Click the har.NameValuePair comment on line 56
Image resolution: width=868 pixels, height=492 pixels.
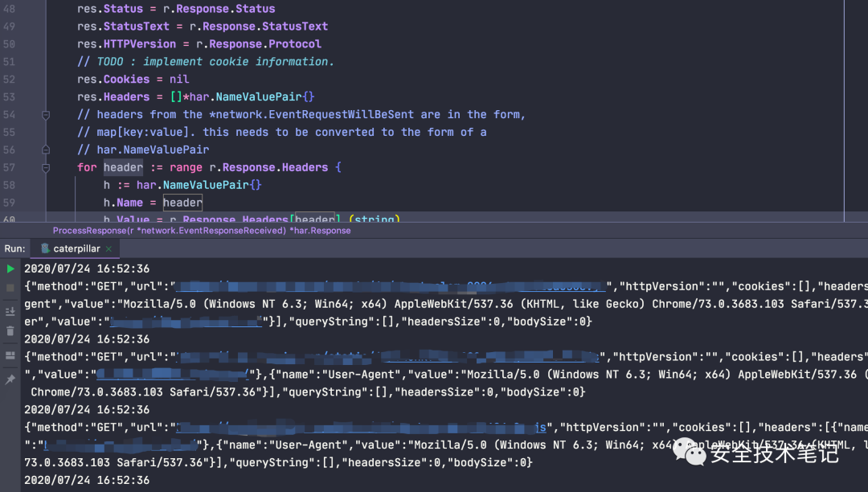click(143, 150)
